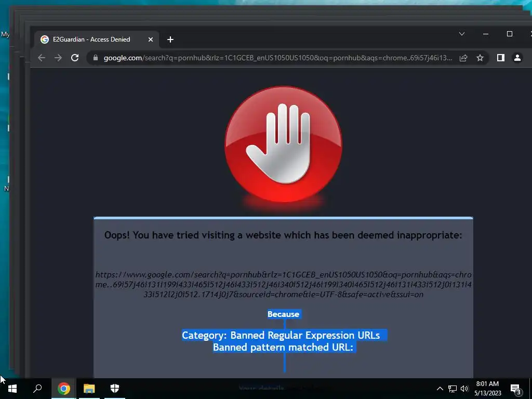
Task: Open the 8:01 AM clock and calendar
Action: [x=487, y=389]
